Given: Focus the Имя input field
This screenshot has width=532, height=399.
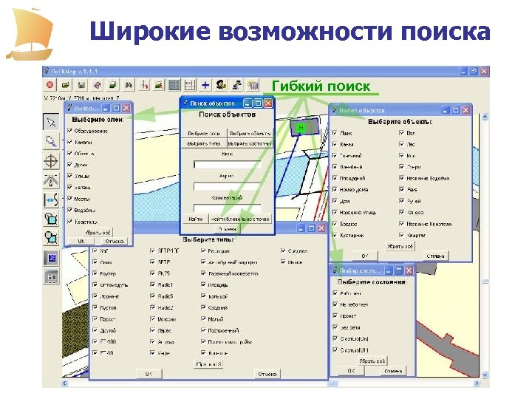Looking at the screenshot, I should [227, 165].
